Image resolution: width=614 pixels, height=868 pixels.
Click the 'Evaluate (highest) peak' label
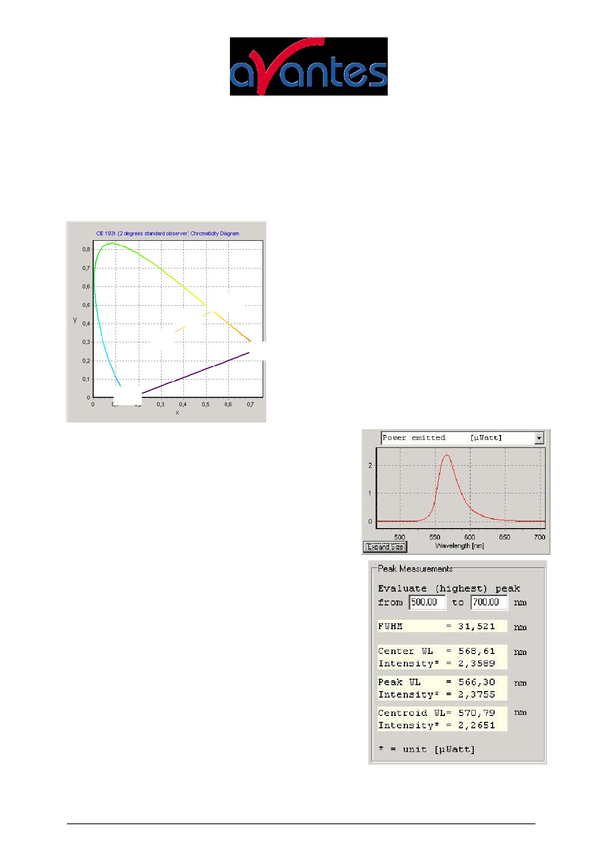tap(449, 589)
